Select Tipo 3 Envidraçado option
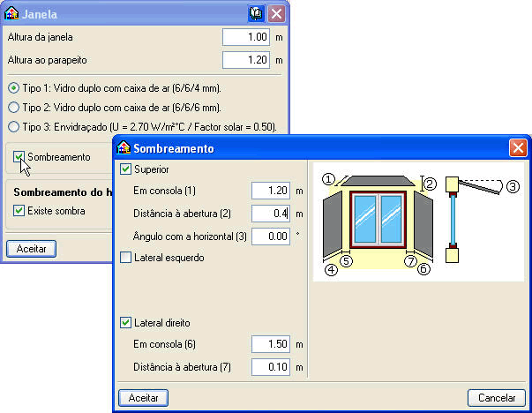This screenshot has height=413, width=532. pos(13,127)
